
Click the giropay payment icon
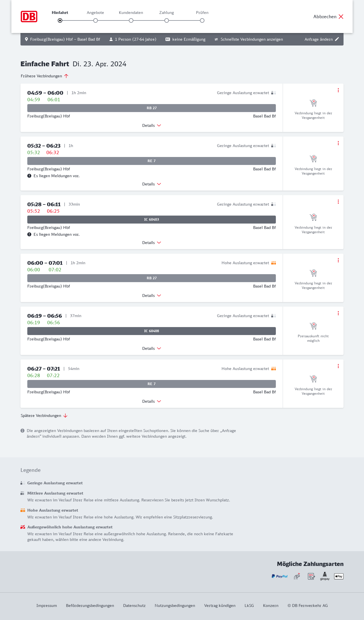pyautogui.click(x=325, y=576)
